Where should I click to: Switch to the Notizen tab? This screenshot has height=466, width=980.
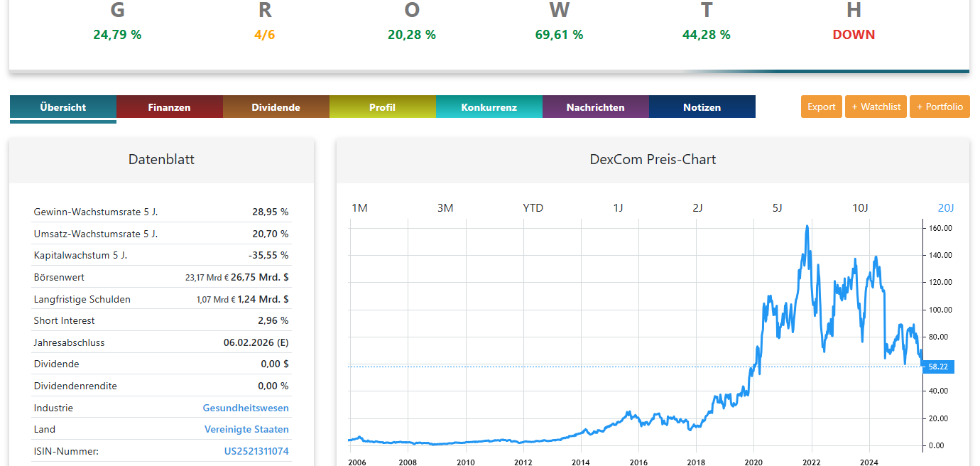(x=702, y=107)
